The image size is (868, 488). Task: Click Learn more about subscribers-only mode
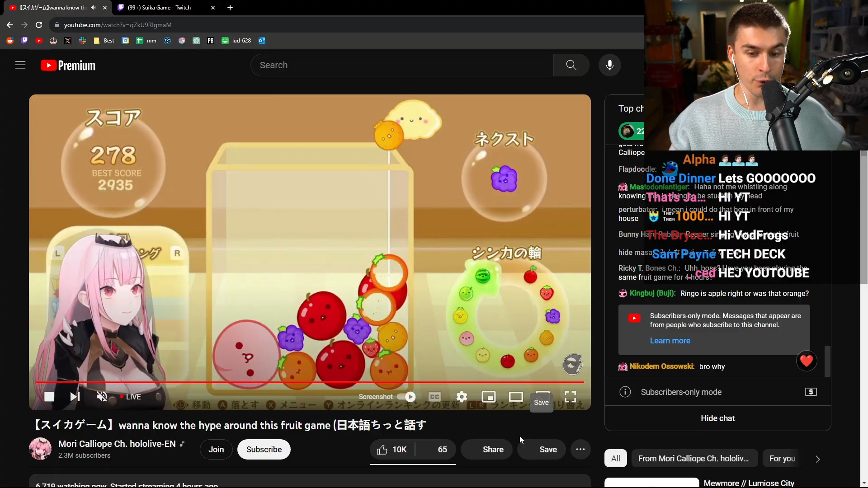coord(670,341)
